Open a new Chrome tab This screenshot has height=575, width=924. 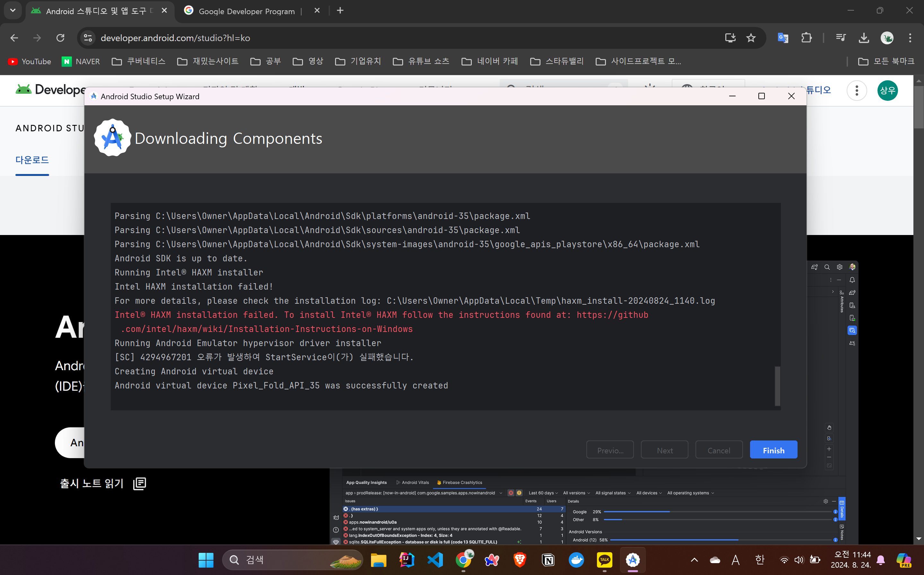point(340,11)
